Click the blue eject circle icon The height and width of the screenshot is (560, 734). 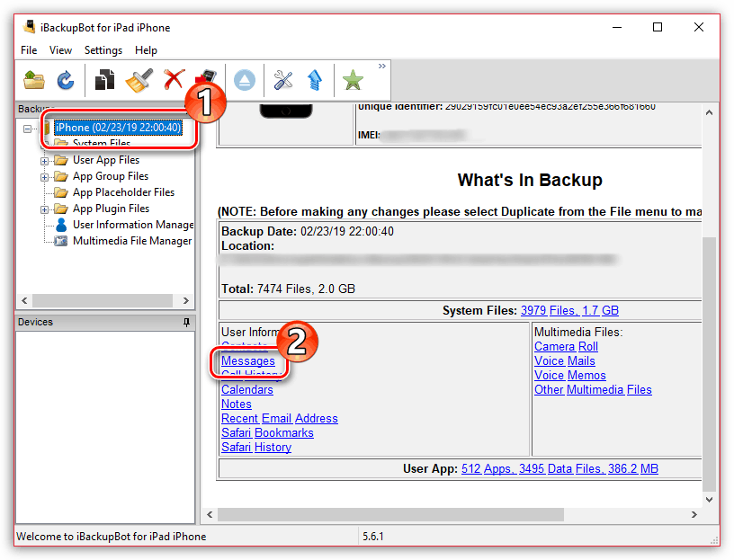245,80
